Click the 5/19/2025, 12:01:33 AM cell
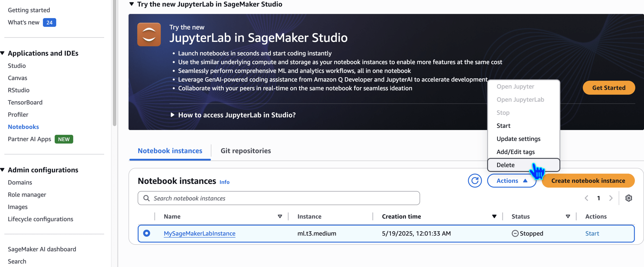Image resolution: width=644 pixels, height=267 pixels. 416,233
